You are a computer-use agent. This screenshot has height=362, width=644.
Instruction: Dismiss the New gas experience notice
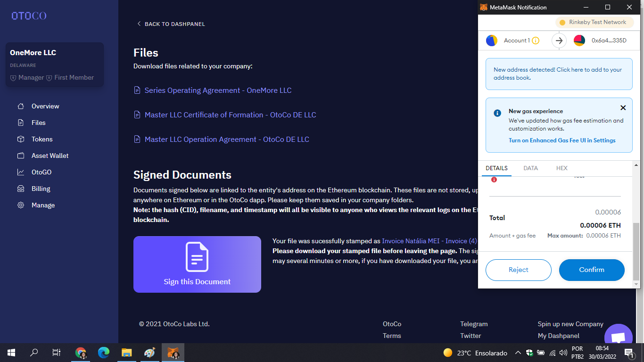[x=623, y=108]
